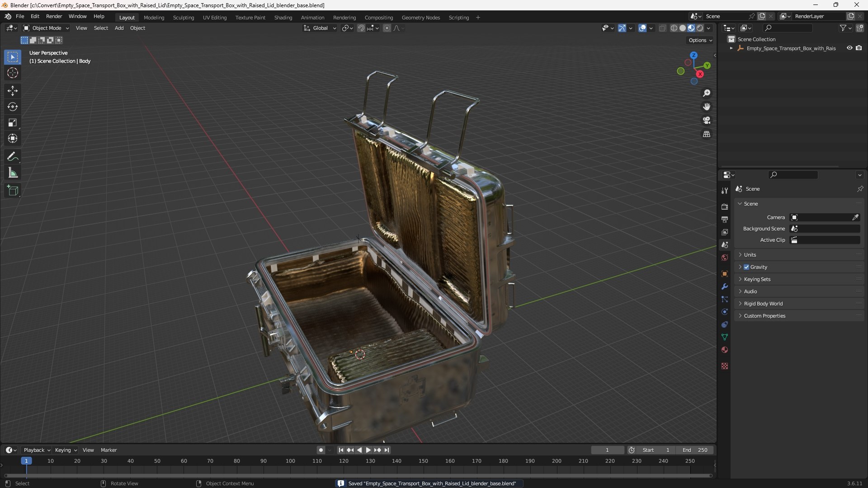
Task: Open the viewport Add menu
Action: 119,28
